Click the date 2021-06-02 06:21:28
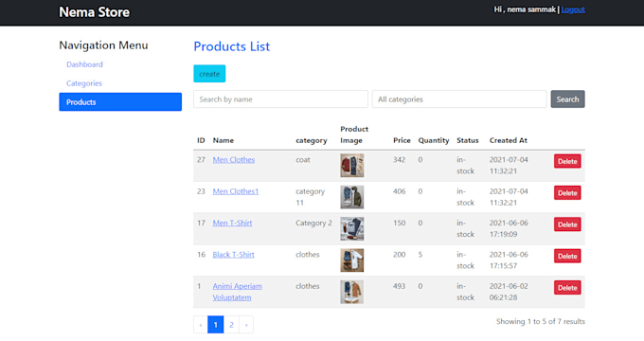Screen dimensions: 644x341 coord(509,292)
